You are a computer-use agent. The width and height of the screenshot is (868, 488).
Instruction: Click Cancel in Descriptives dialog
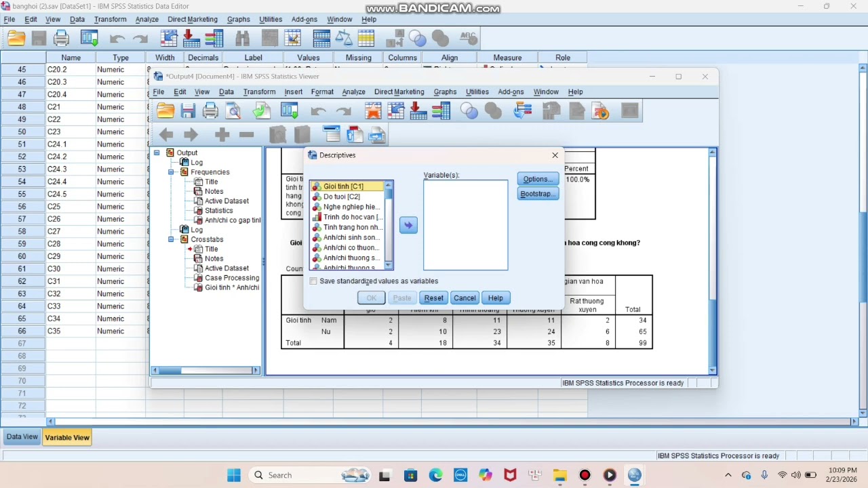(x=465, y=298)
